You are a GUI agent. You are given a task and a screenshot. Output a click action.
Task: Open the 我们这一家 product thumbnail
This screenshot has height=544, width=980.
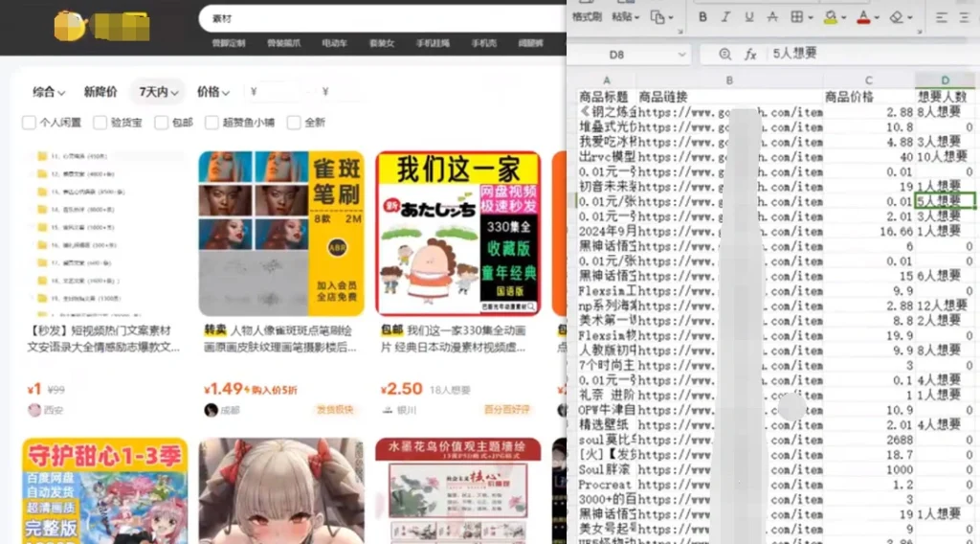(x=458, y=234)
